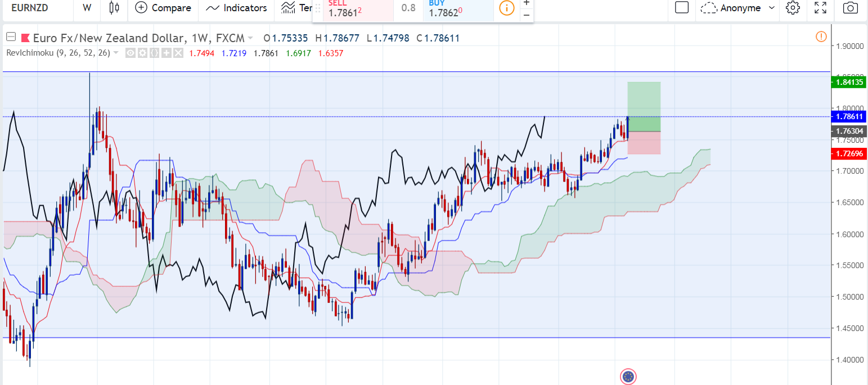Viewport: 868px width, 385px height.
Task: Click the gray 1.76304 entry price label
Action: 849,130
